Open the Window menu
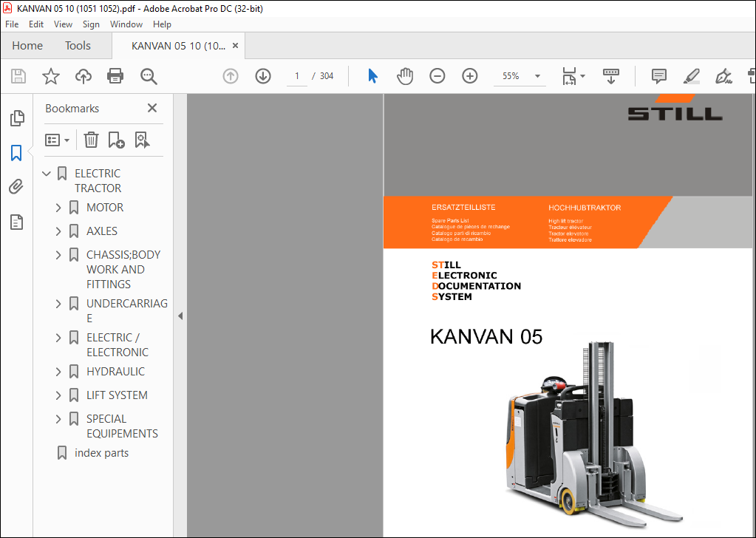 pos(126,24)
